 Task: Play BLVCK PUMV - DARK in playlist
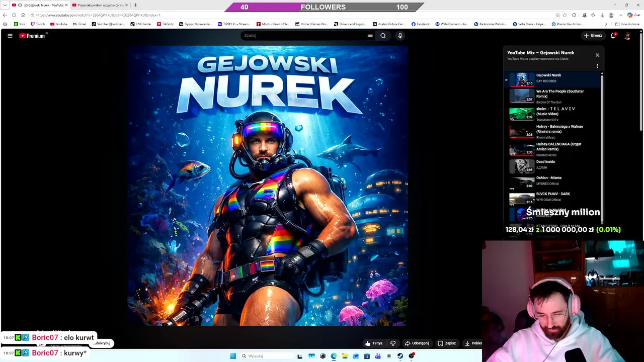(554, 198)
